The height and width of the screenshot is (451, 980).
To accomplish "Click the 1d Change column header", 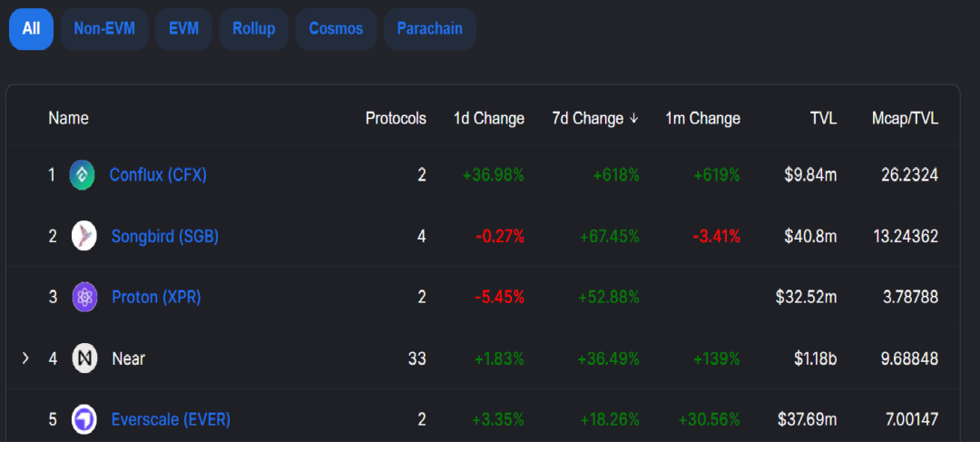I will coord(488,119).
